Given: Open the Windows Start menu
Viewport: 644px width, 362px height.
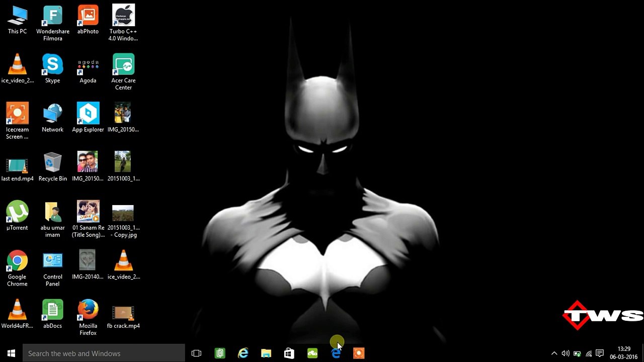Looking at the screenshot, I should pyautogui.click(x=11, y=353).
